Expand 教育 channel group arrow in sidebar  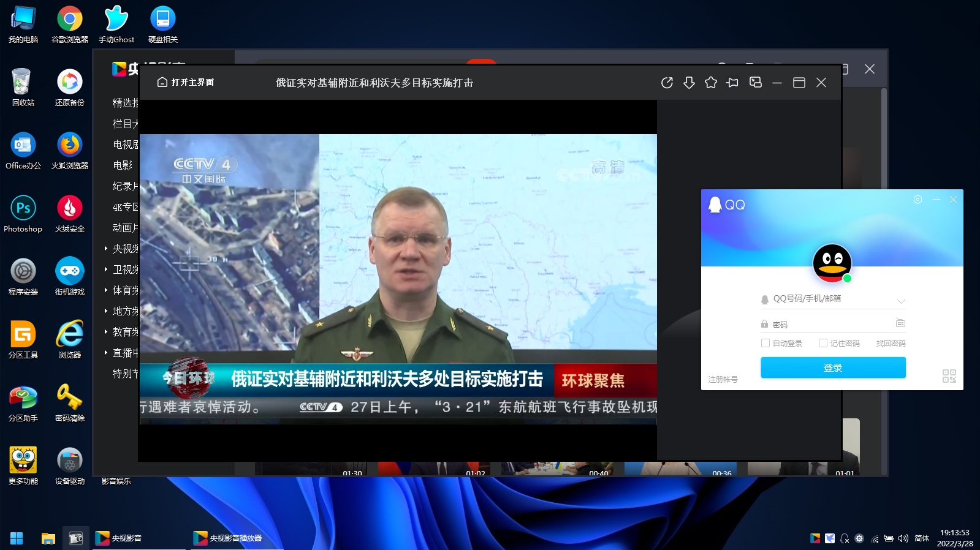click(x=106, y=332)
